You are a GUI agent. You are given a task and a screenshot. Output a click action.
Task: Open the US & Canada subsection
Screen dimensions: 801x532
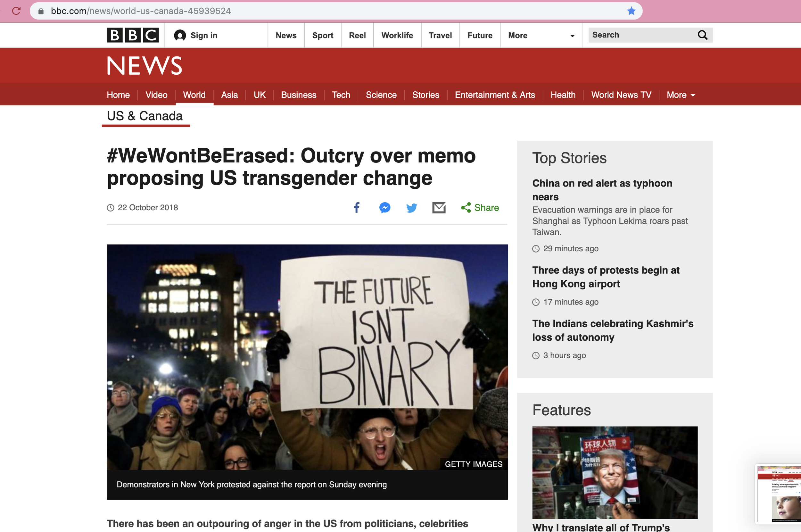tap(145, 116)
